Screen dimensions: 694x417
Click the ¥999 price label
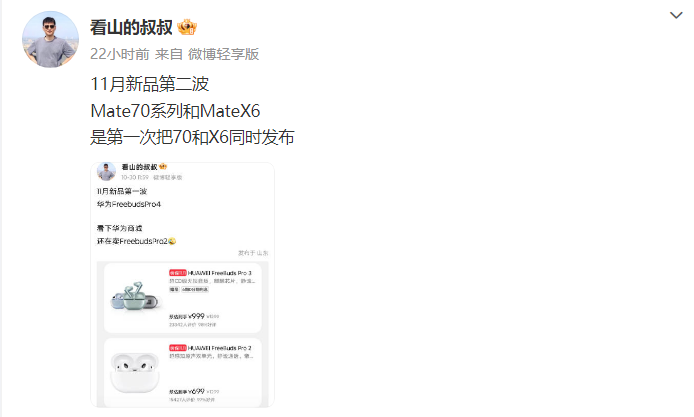pos(196,316)
